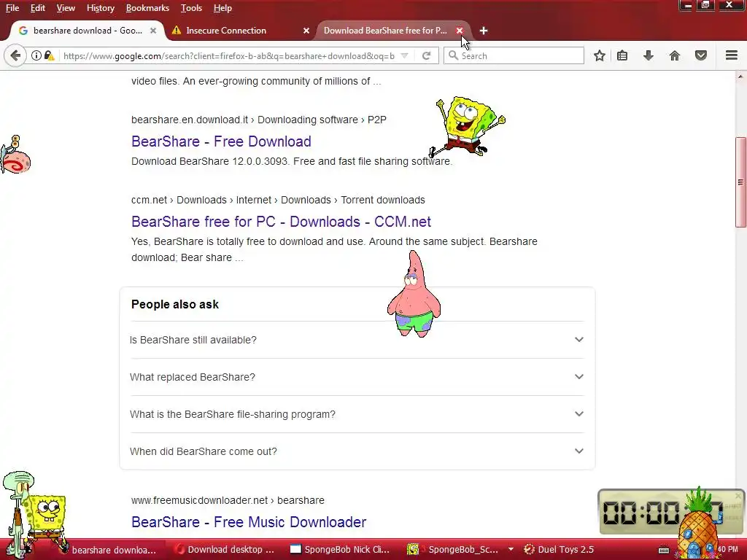Click www.freemusicdownloader.net breadcrumb
747x560 pixels.
[228, 500]
